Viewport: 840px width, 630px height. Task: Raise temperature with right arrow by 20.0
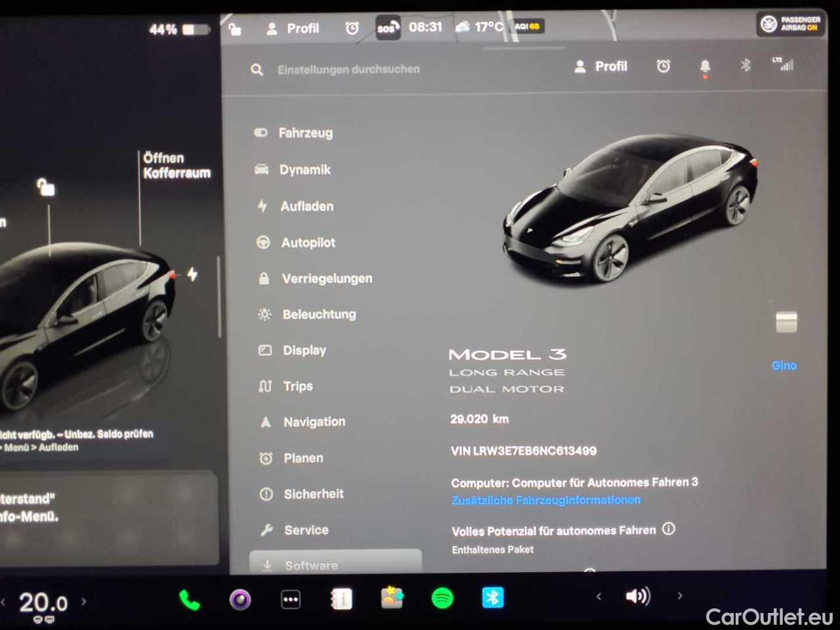click(84, 601)
